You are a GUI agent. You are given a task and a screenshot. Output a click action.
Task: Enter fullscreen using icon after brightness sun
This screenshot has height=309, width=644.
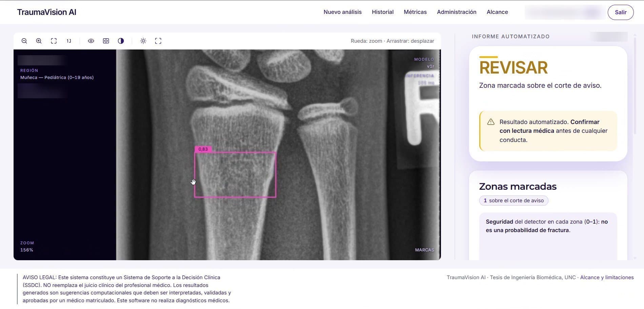pyautogui.click(x=158, y=41)
